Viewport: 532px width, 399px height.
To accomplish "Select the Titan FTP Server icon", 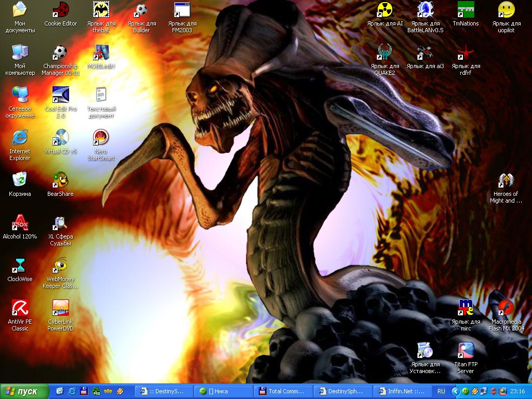I will click(x=465, y=358).
